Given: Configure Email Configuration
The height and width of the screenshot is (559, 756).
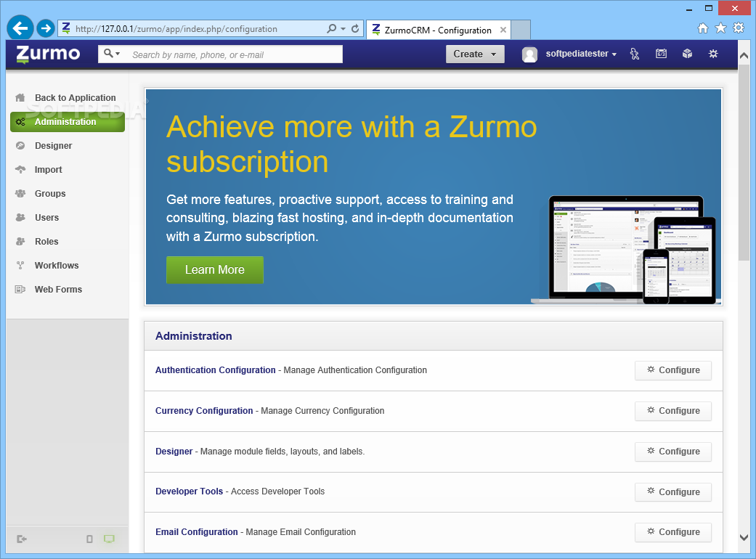Looking at the screenshot, I should click(x=673, y=532).
